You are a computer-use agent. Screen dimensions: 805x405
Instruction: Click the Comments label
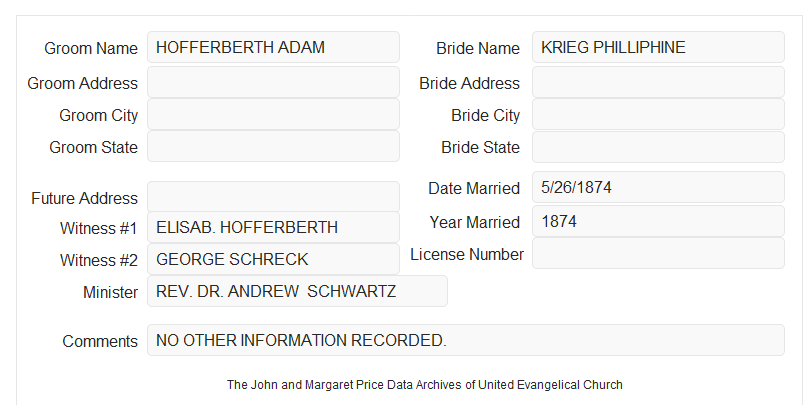[100, 341]
